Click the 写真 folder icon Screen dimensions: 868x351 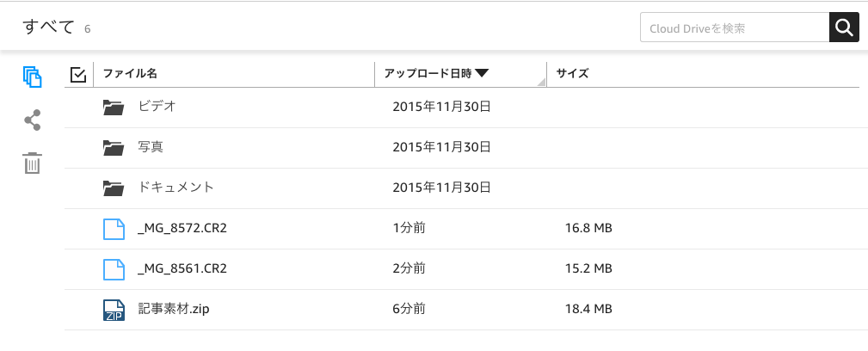[x=114, y=147]
